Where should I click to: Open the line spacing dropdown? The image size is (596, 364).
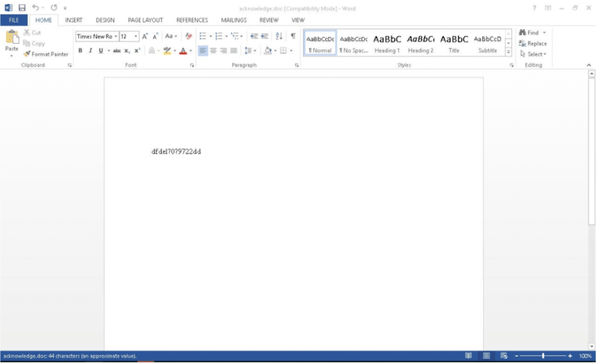click(250, 51)
